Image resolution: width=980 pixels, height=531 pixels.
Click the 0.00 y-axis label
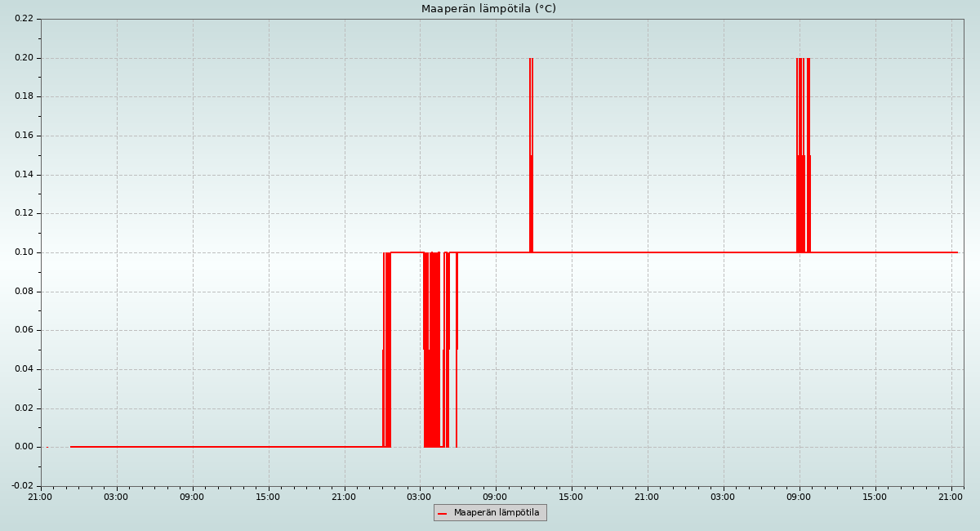point(24,447)
